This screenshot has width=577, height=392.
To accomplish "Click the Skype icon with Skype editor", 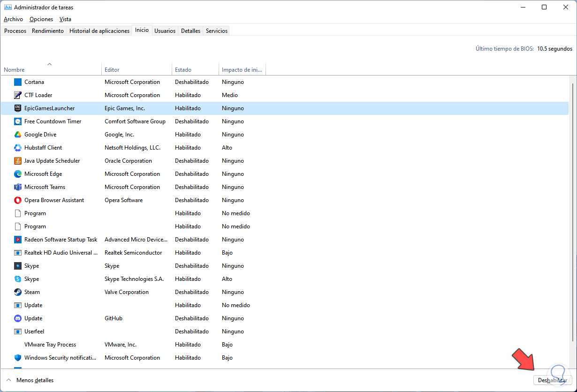I will pyautogui.click(x=18, y=266).
